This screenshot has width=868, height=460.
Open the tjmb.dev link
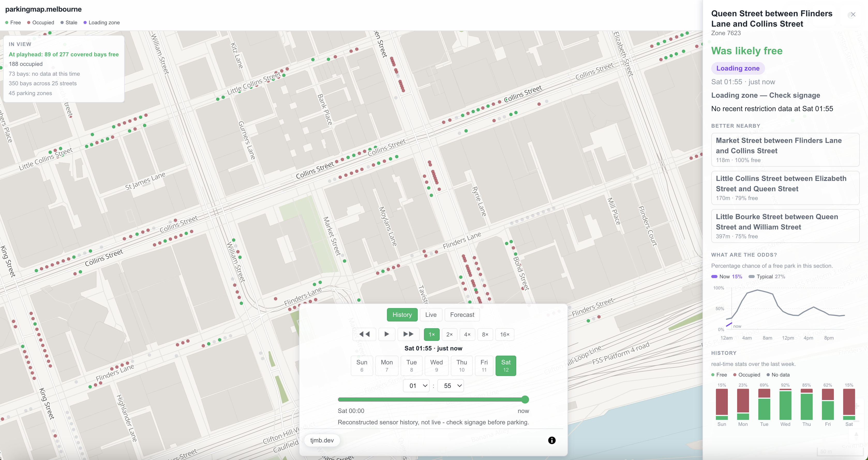point(322,440)
